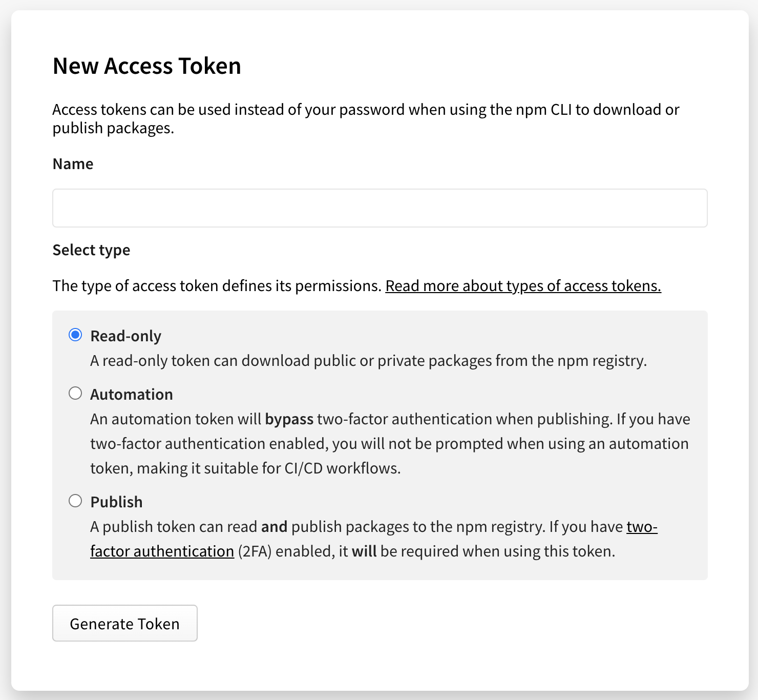This screenshot has height=700, width=758.
Task: Click the 'New Access Token' page title
Action: (147, 66)
